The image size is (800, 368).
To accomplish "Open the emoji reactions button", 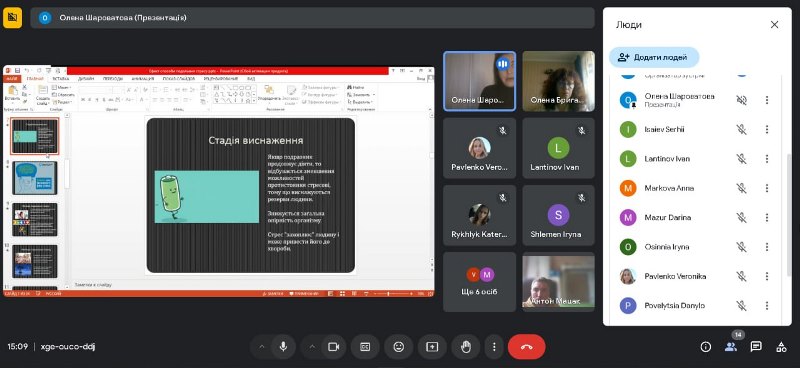I will coord(398,347).
